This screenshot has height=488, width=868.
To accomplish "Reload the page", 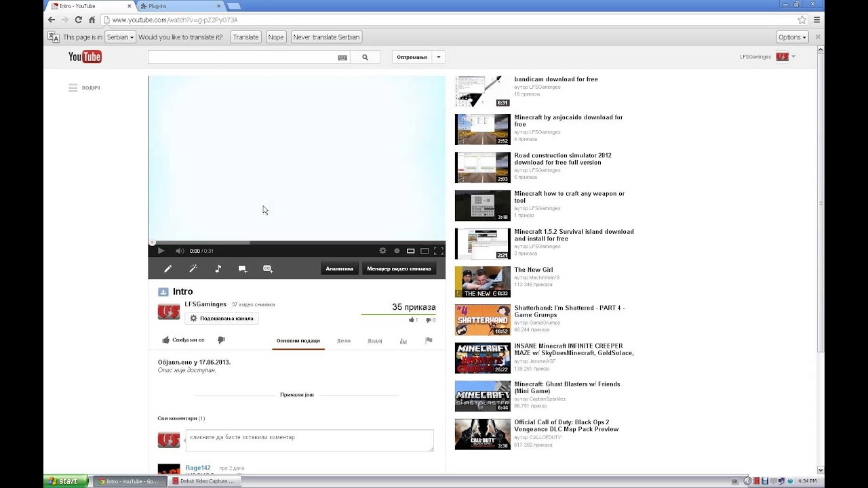I will (x=79, y=20).
